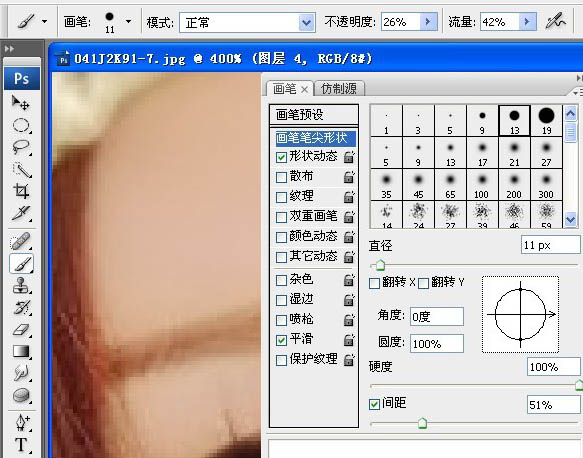This screenshot has width=583, height=458.
Task: Switch to the 仿制源 tab
Action: [339, 89]
